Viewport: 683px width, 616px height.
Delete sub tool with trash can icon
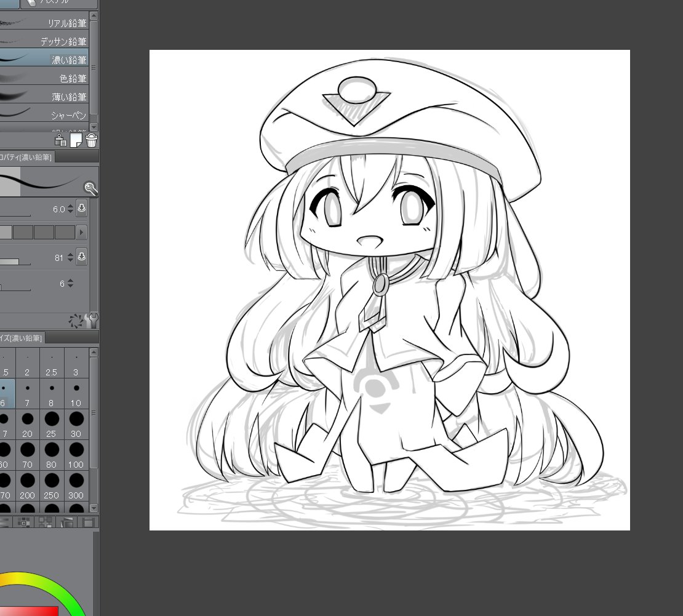point(92,140)
